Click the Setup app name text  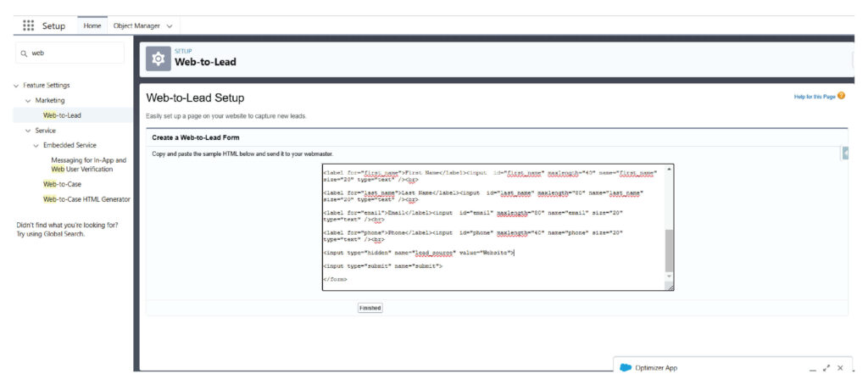click(x=53, y=26)
